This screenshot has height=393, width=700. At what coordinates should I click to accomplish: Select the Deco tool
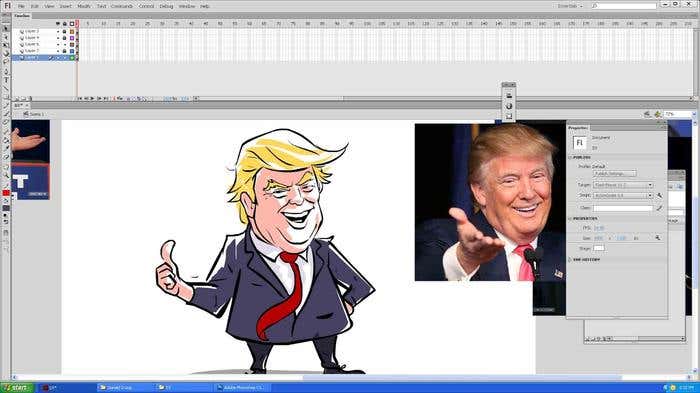click(6, 122)
